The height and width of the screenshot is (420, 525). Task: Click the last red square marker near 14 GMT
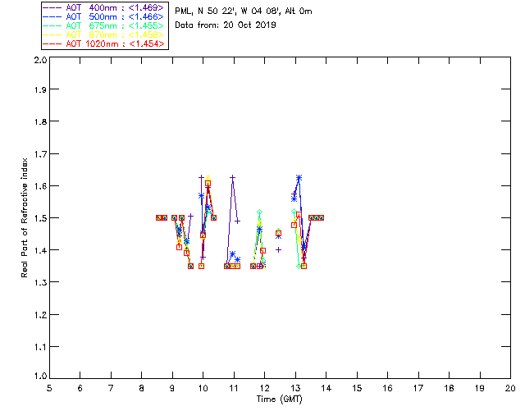321,217
